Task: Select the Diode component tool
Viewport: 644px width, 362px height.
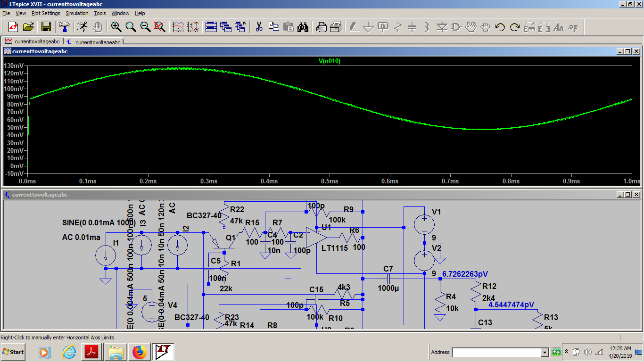Action: tap(441, 27)
